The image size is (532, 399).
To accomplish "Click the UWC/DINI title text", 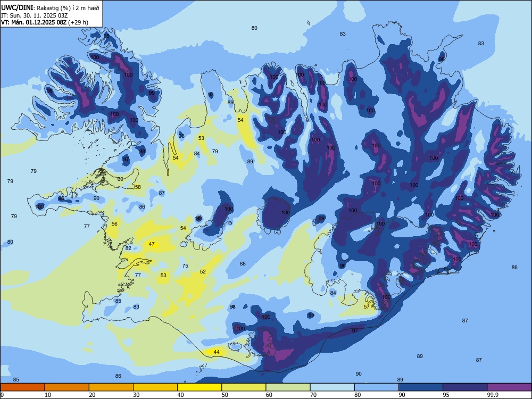I will click(x=18, y=8).
